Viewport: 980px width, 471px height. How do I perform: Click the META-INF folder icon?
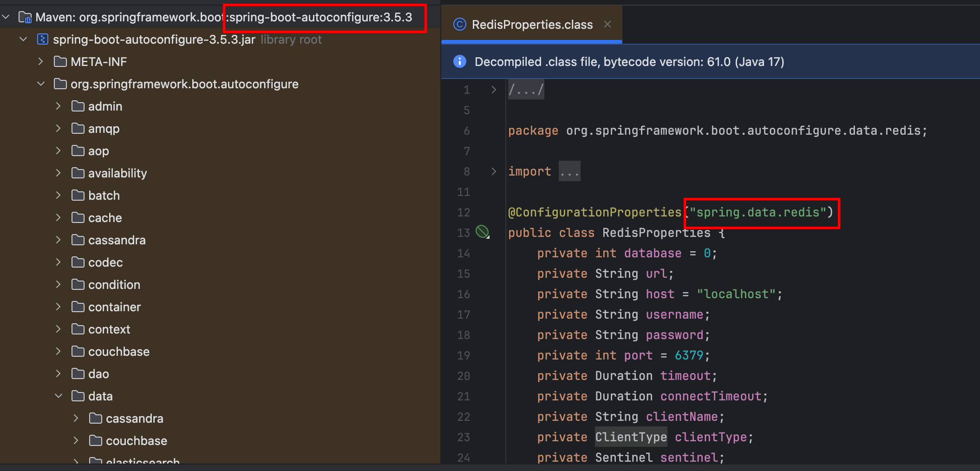[x=60, y=61]
